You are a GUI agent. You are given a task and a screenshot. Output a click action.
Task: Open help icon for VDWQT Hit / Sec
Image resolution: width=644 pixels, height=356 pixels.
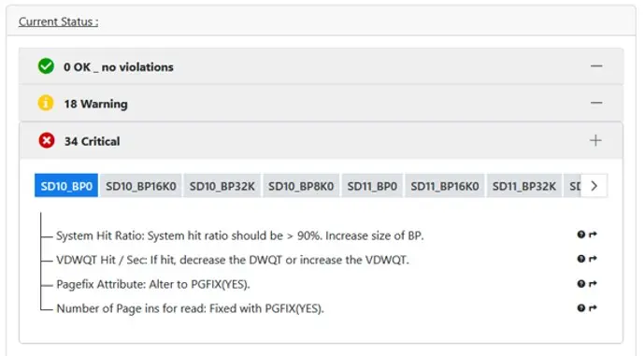tap(580, 259)
